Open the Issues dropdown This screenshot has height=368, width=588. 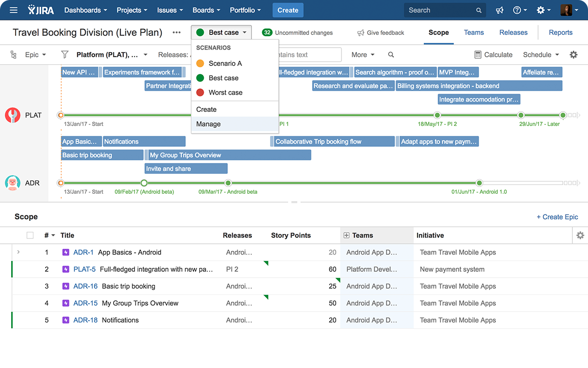coord(170,10)
